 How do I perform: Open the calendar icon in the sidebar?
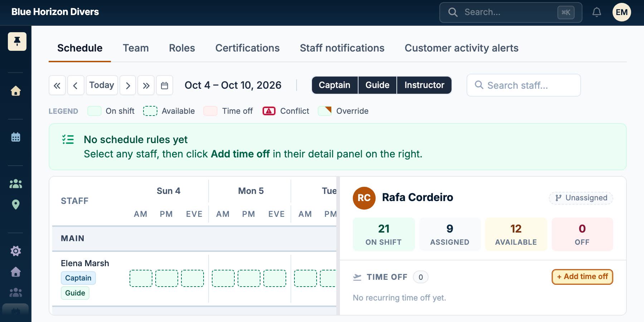click(16, 137)
